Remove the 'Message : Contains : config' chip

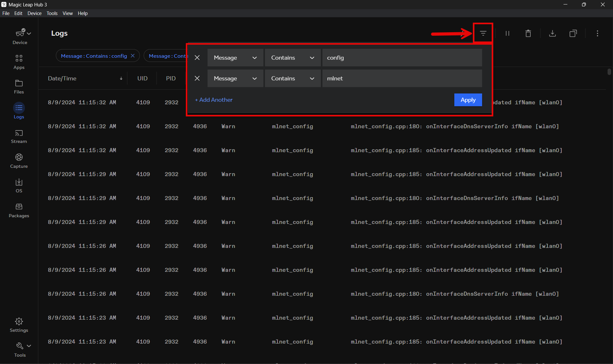[x=133, y=56]
